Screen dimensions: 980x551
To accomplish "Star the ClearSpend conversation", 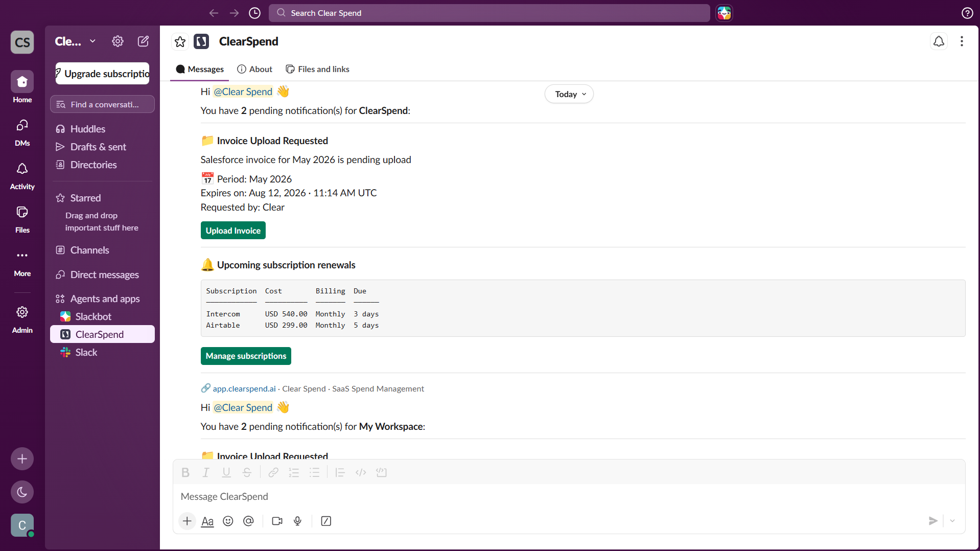I will (180, 41).
